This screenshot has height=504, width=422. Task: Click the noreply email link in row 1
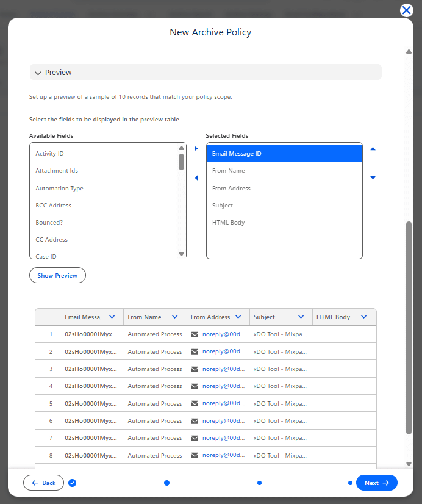coord(224,334)
